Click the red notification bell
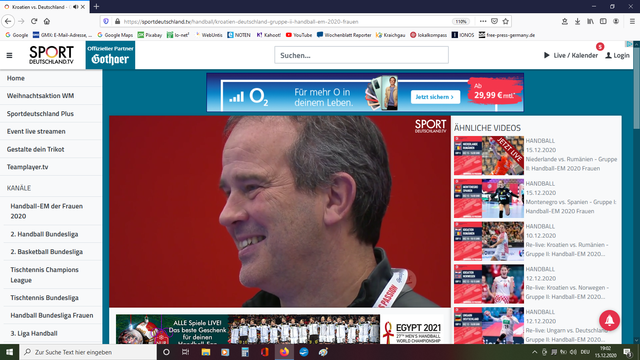 (x=609, y=320)
